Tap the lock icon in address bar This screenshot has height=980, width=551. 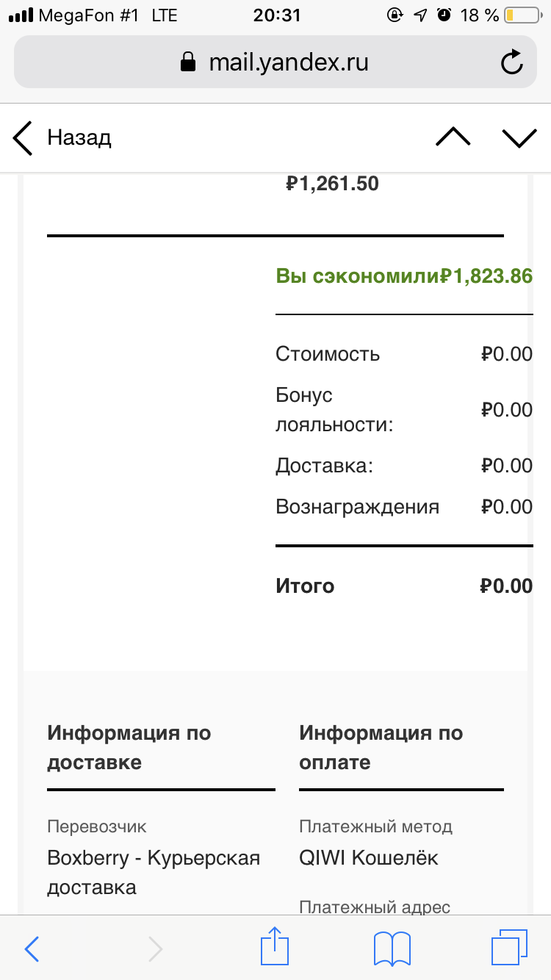pyautogui.click(x=189, y=62)
